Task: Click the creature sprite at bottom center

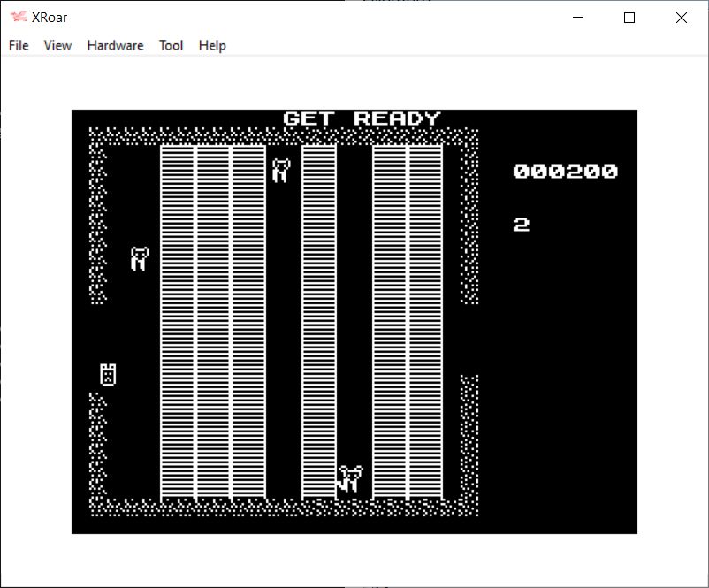Action: tap(350, 478)
